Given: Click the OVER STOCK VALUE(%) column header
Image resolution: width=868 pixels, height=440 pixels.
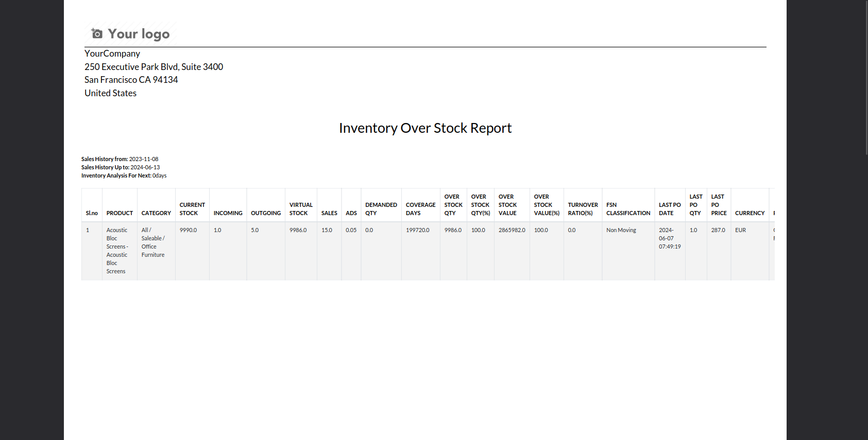Looking at the screenshot, I should (x=547, y=205).
